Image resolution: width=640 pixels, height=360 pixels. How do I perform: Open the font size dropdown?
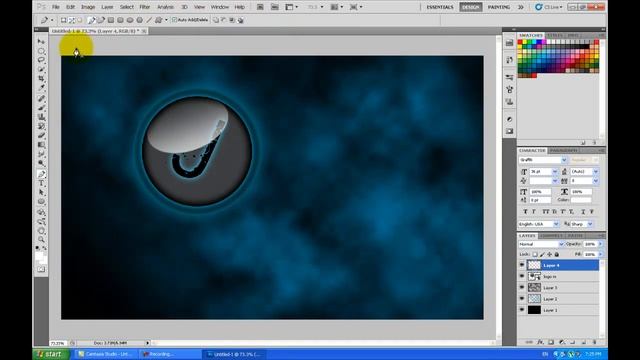[x=555, y=172]
